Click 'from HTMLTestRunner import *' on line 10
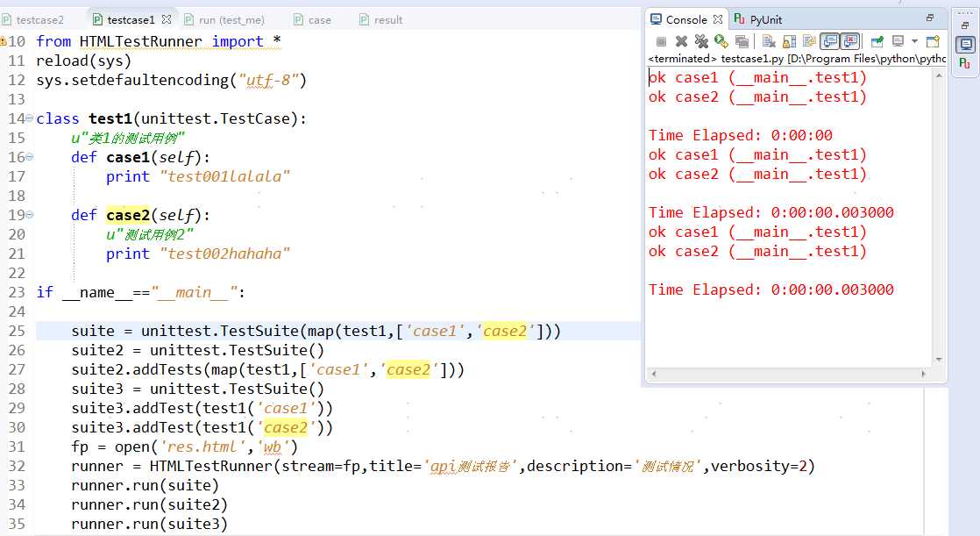Screen dimensions: 980x536 pos(159,41)
